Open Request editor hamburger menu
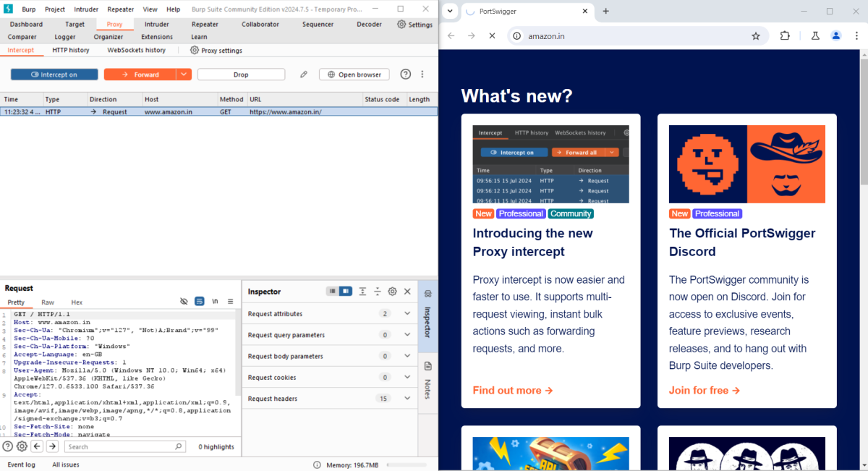Viewport: 868px width, 471px height. tap(231, 302)
